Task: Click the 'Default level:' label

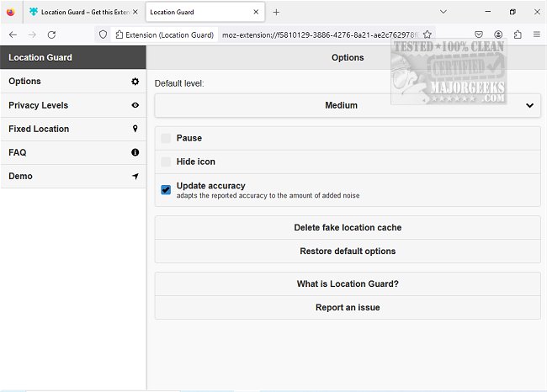Action: 179,83
